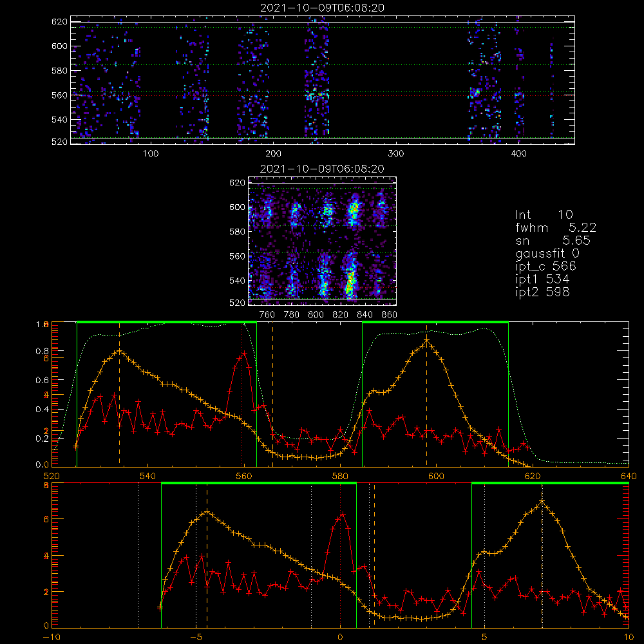Select the 'fwhm 5.22' readout
644x644 pixels.
coord(556,227)
